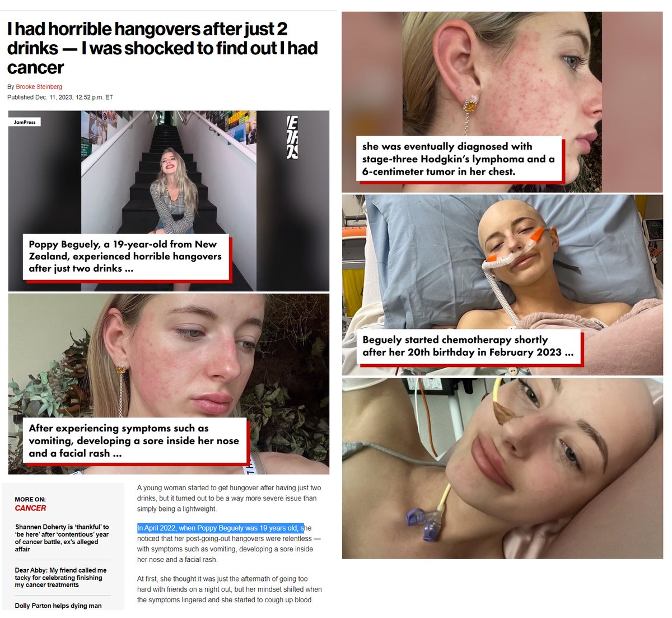Open the hospital bed oxygen tube photo
672x618 pixels.
502,285
